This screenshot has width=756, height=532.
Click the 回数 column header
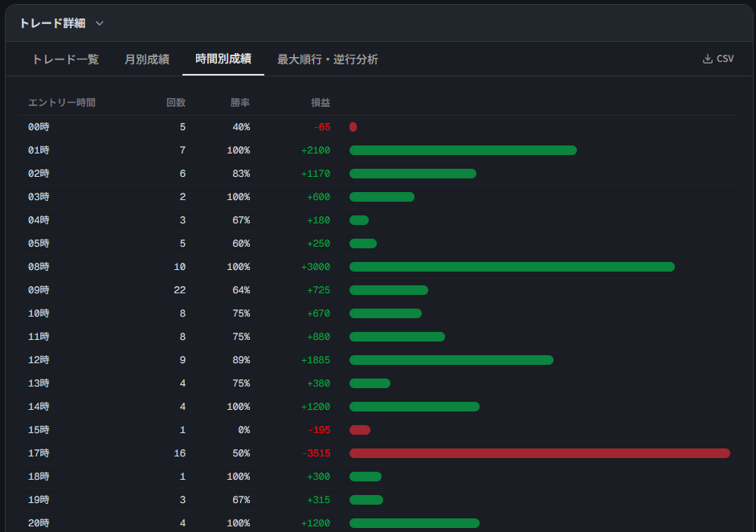pos(175,103)
